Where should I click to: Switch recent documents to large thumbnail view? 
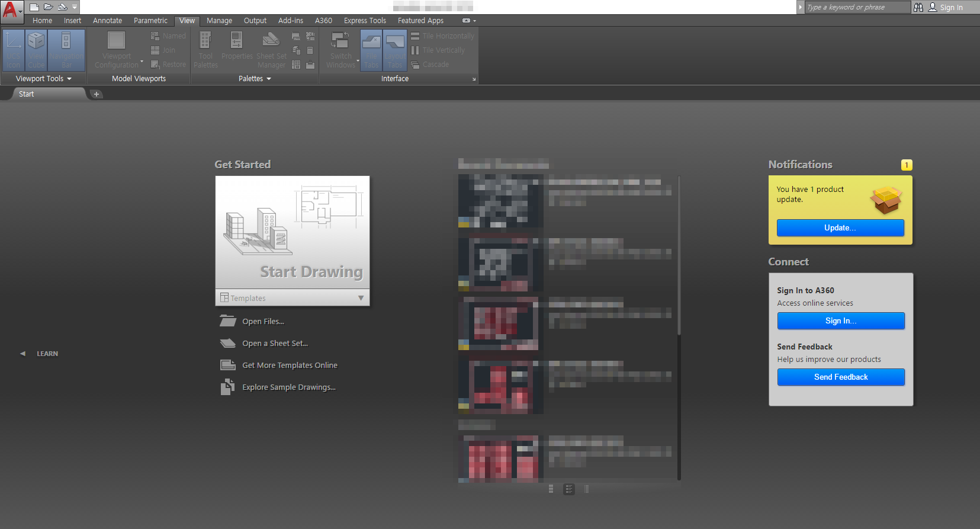pos(551,489)
